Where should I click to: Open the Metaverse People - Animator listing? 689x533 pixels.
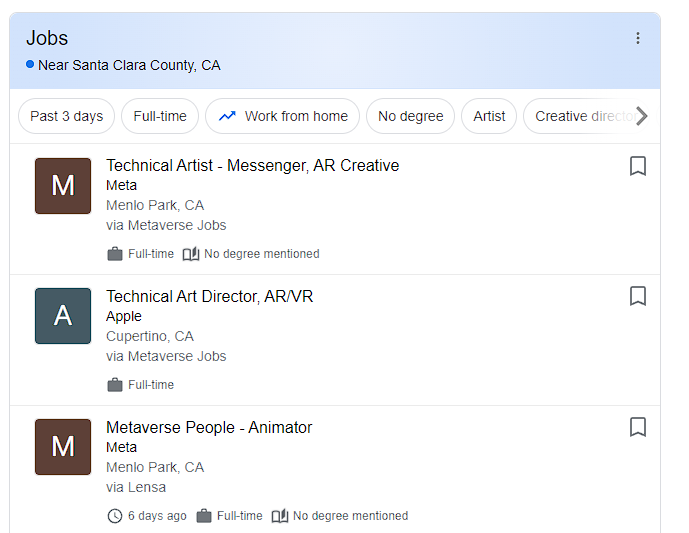point(209,428)
